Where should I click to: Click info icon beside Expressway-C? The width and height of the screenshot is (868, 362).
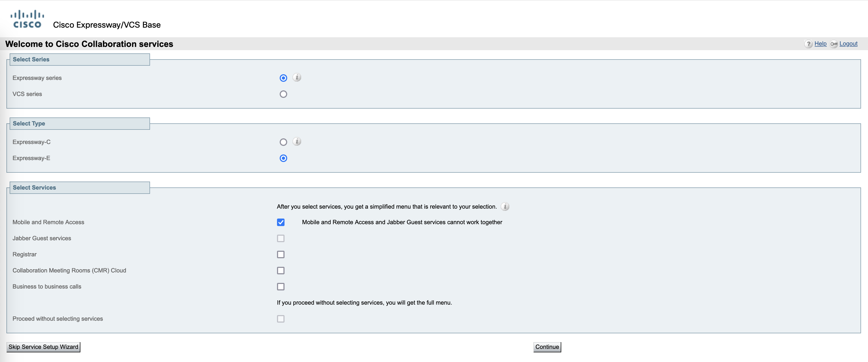point(297,142)
